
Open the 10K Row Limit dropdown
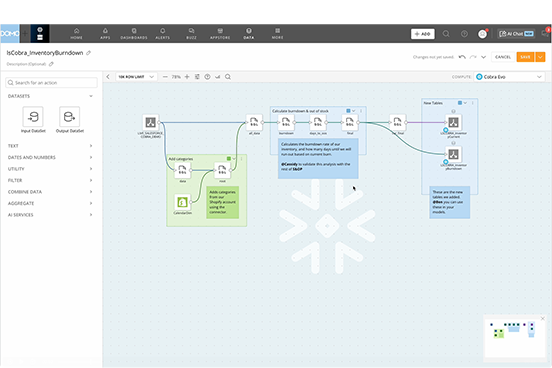136,77
